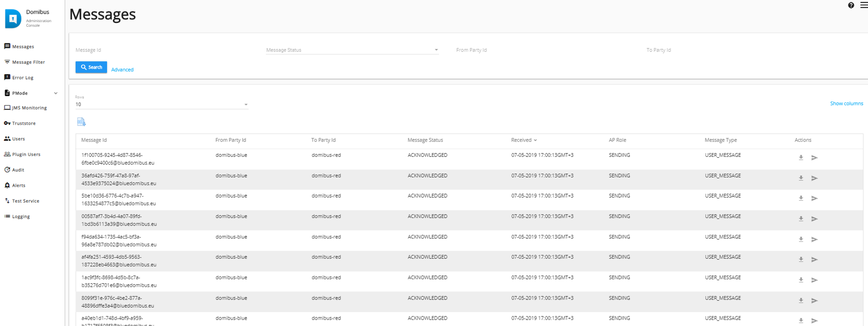868x326 pixels.
Task: Open JMS Monitoring page
Action: 29,108
